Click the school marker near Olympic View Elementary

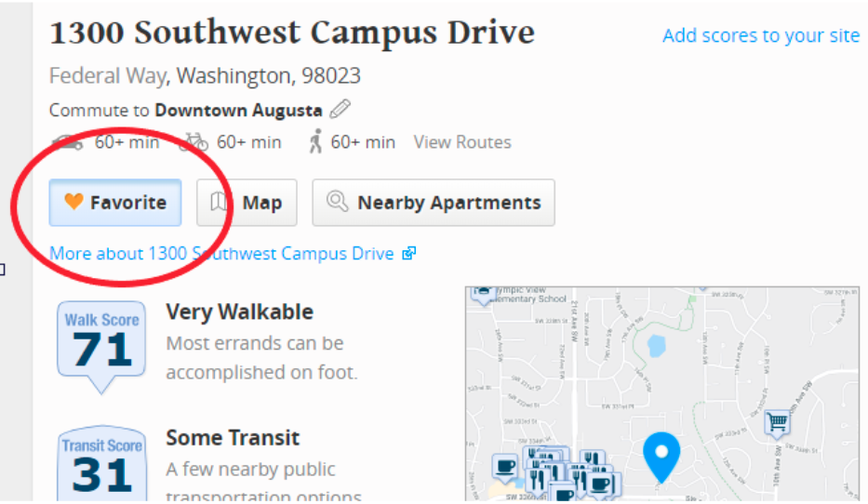[483, 295]
